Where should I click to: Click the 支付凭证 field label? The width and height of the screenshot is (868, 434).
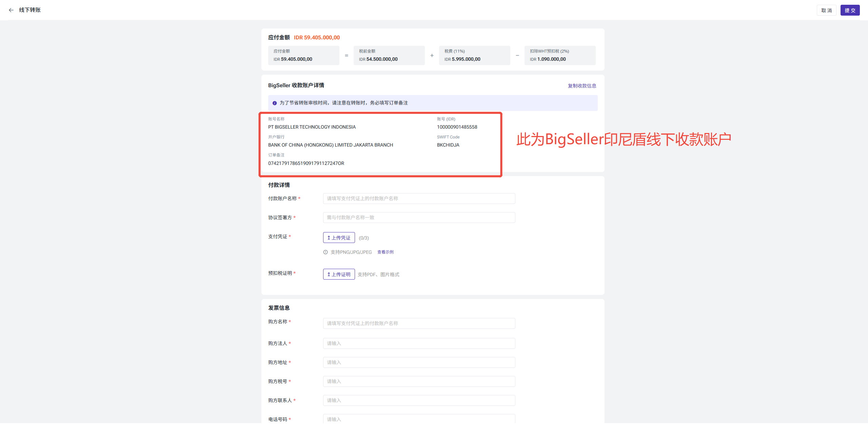(278, 237)
